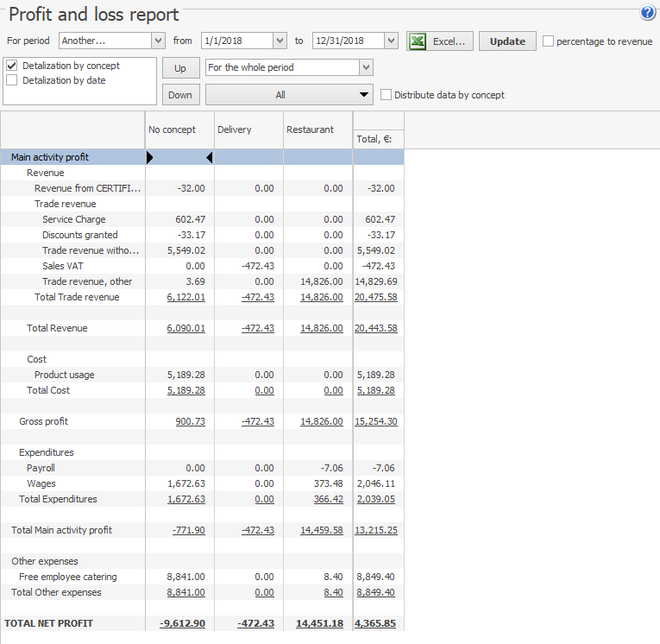This screenshot has width=660, height=644.
Task: Uncheck Detalization by concept
Action: point(12,66)
